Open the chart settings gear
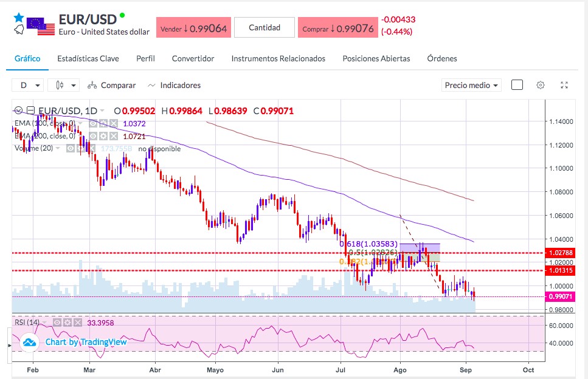588x379 pixels. [541, 85]
